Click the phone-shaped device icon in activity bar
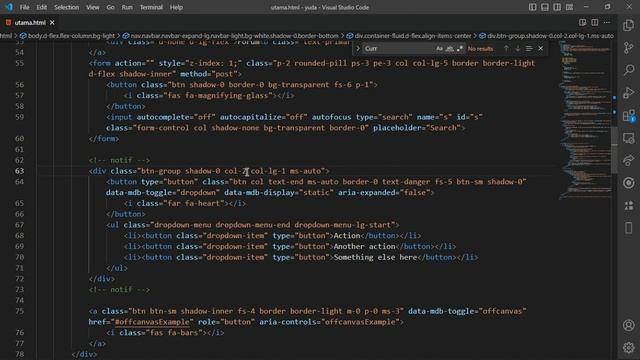Screen dimensions: 640x360 click(x=629, y=228)
